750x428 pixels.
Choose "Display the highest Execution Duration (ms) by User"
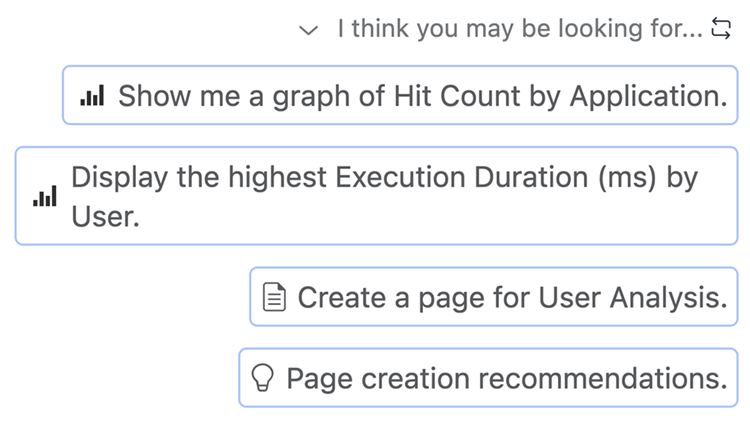tap(384, 196)
